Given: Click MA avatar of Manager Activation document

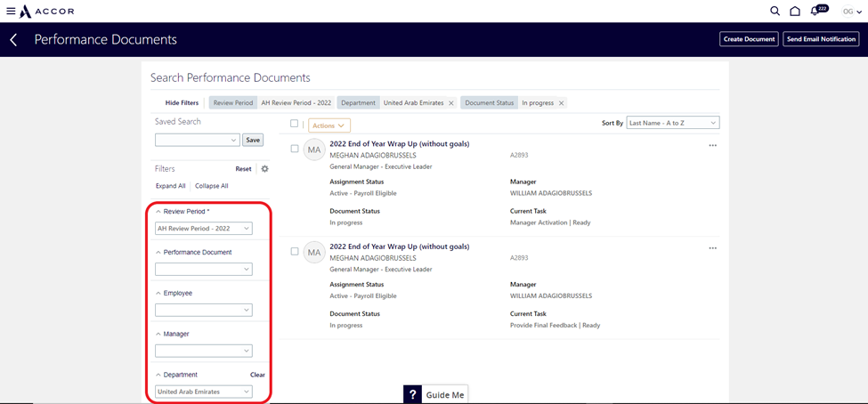Looking at the screenshot, I should pos(314,150).
